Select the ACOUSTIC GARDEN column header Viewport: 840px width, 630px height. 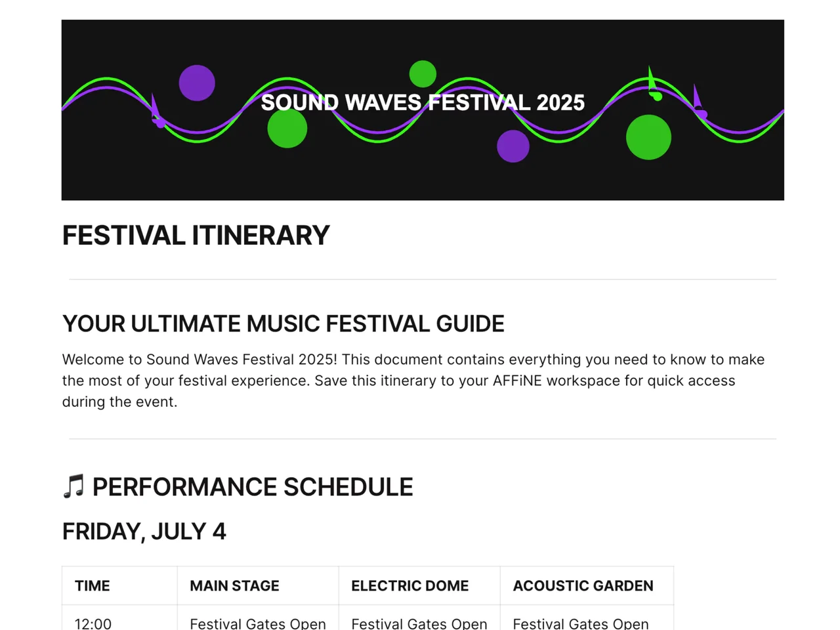(587, 585)
